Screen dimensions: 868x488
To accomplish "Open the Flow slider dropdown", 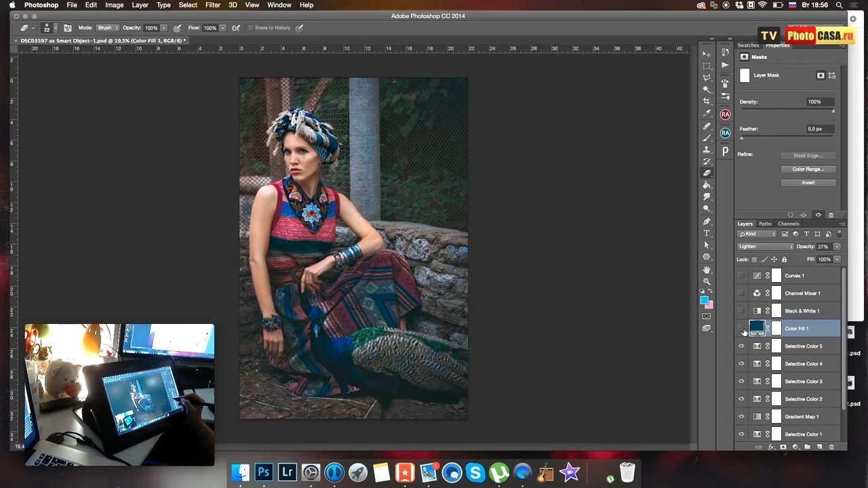I will [222, 28].
